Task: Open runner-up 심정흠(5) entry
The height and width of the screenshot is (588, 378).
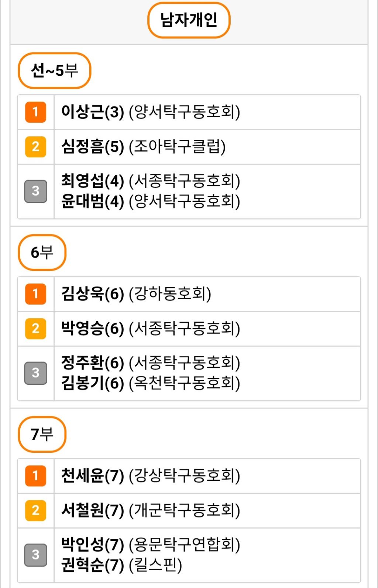Action: (x=143, y=147)
